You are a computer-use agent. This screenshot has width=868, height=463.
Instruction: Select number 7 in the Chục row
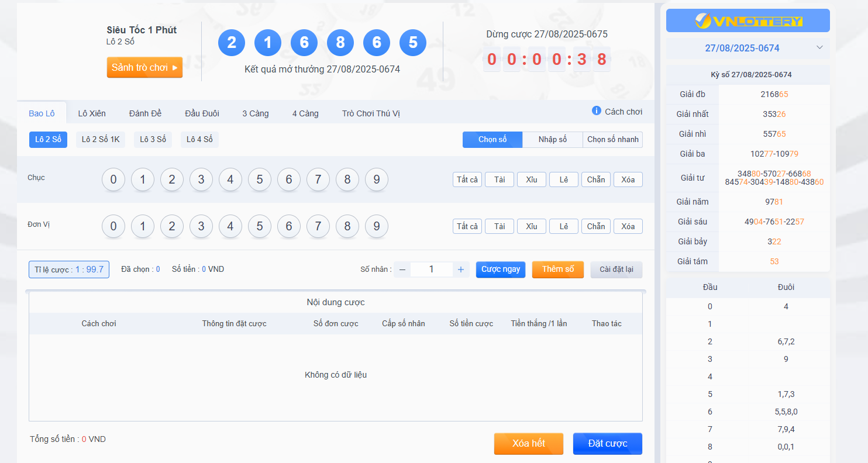pos(318,179)
